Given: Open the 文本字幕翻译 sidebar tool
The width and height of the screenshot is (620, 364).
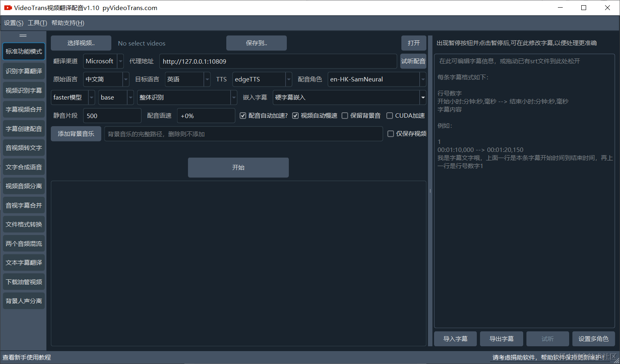Looking at the screenshot, I should [x=24, y=262].
